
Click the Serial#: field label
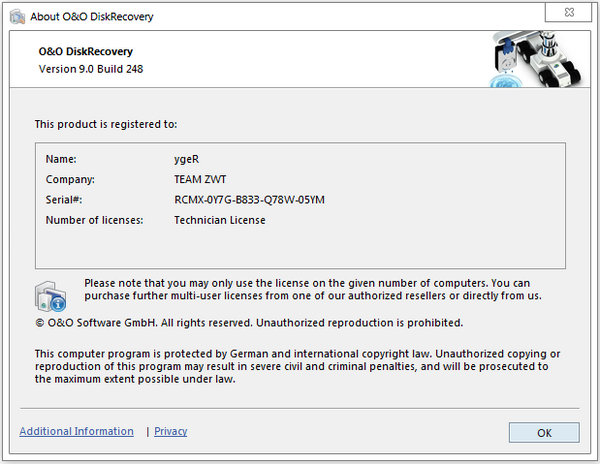65,200
